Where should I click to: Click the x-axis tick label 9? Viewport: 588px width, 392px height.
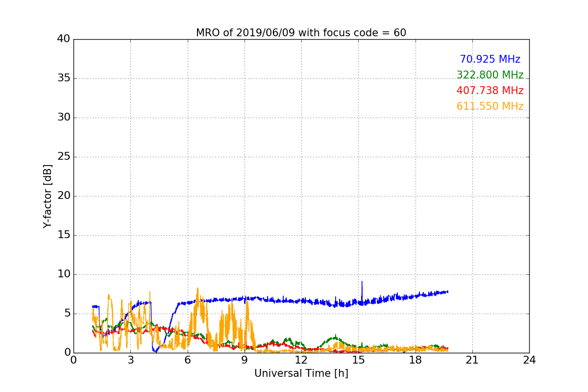(x=245, y=360)
